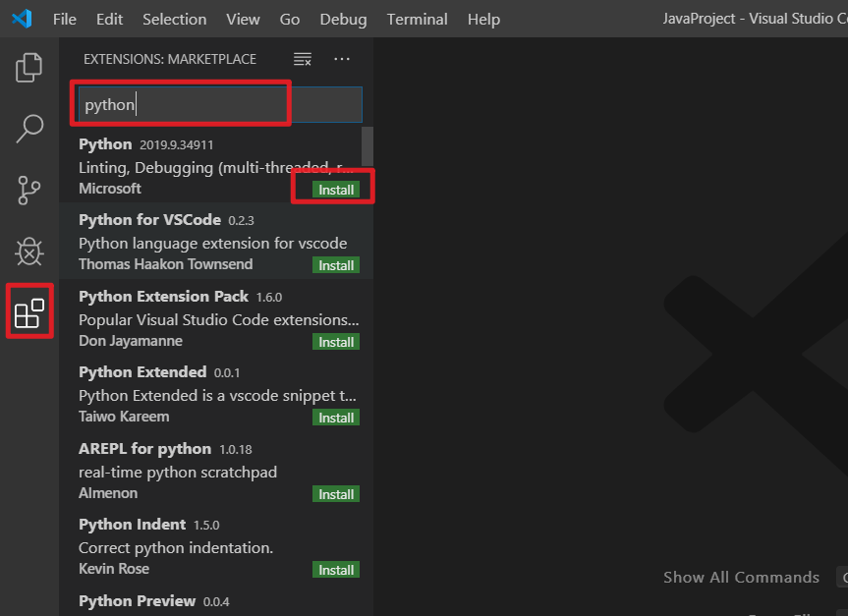Open the Terminal menu
The image size is (848, 616).
coord(417,19)
